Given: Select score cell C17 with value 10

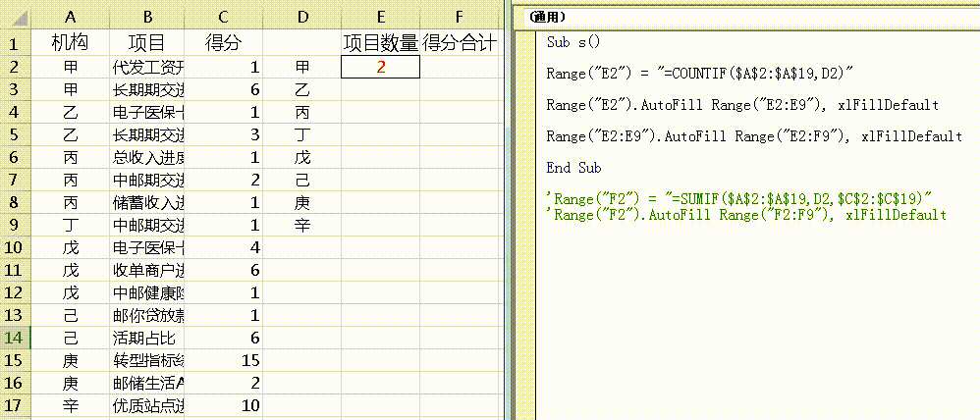Looking at the screenshot, I should (224, 405).
